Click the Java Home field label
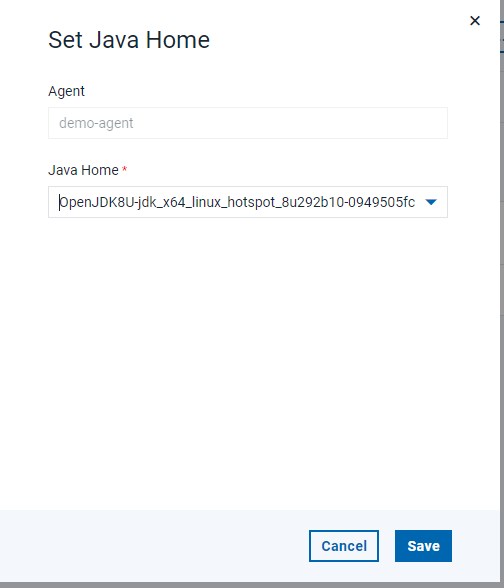504x588 pixels. pos(83,170)
